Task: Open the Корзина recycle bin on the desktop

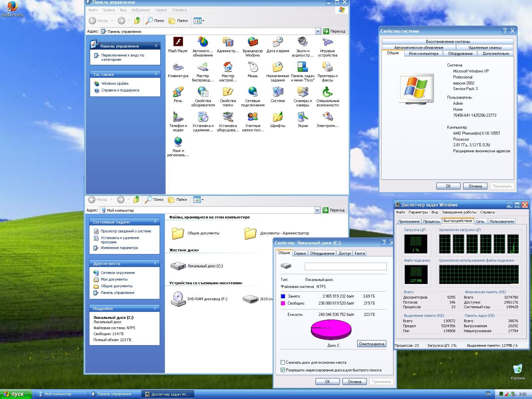Action: coord(518,369)
